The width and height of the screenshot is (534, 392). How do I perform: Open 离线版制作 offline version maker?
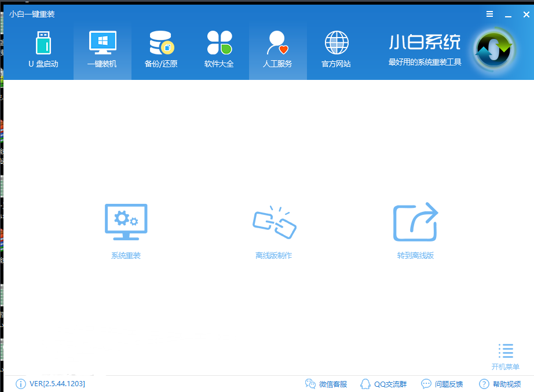[x=273, y=222]
